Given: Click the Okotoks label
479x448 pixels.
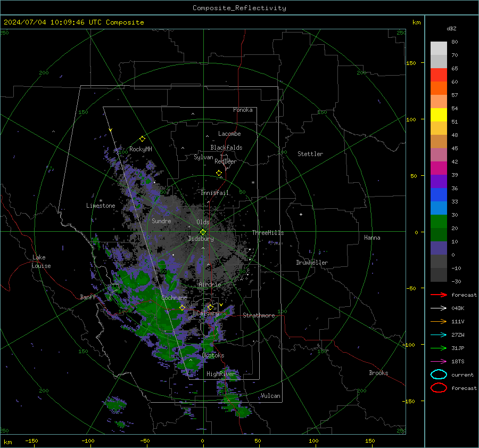Looking at the screenshot, I should tap(213, 356).
